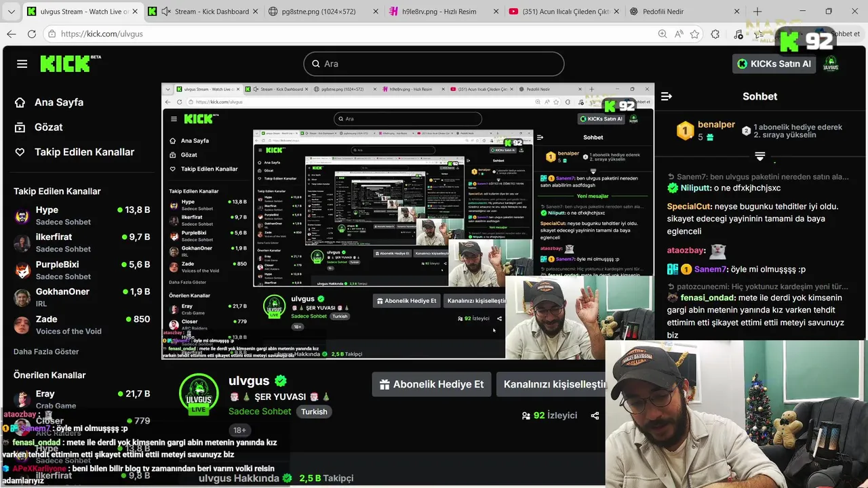
Task: Click the browser back arrow
Action: (12, 34)
